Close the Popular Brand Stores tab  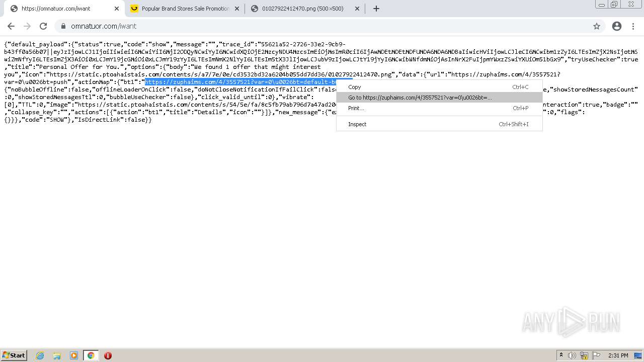(237, 9)
